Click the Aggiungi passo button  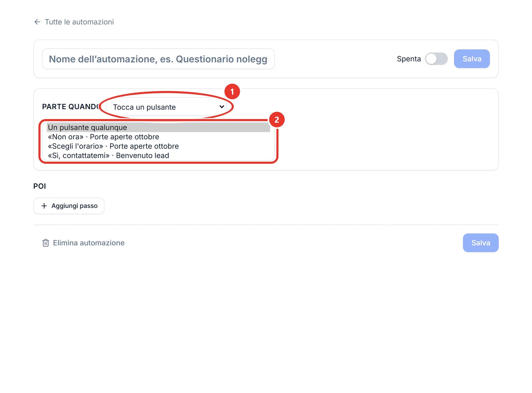point(69,206)
